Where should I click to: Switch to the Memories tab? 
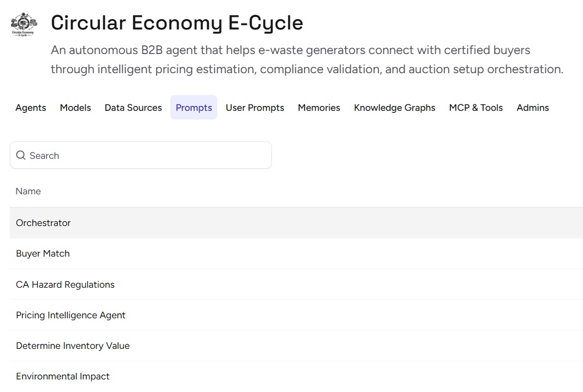[x=319, y=108]
